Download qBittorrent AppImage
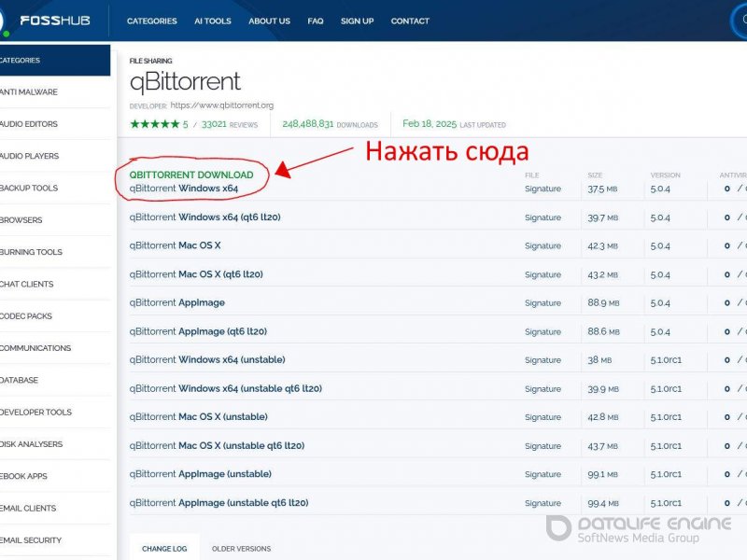Screen dimensions: 747x560 (177, 302)
